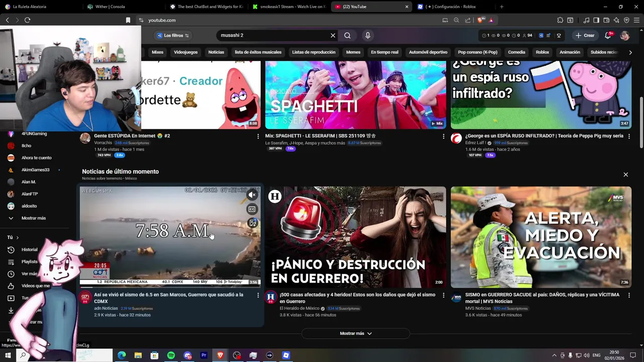Expand the Tú section chevron
This screenshot has width=644, height=362.
(x=18, y=237)
